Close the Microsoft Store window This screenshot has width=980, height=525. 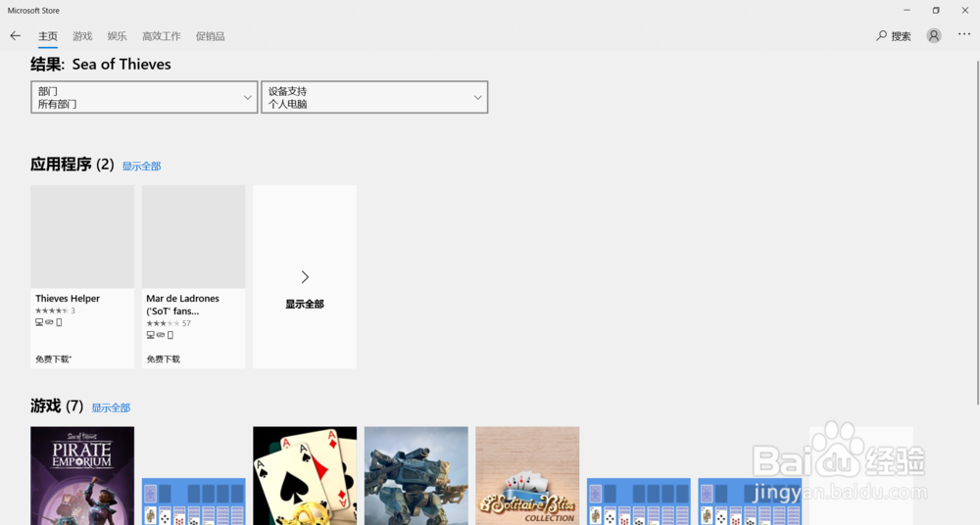[x=965, y=10]
